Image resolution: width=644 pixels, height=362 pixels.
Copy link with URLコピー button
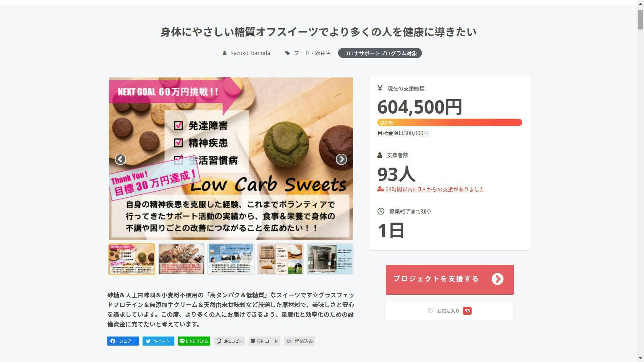pos(229,341)
